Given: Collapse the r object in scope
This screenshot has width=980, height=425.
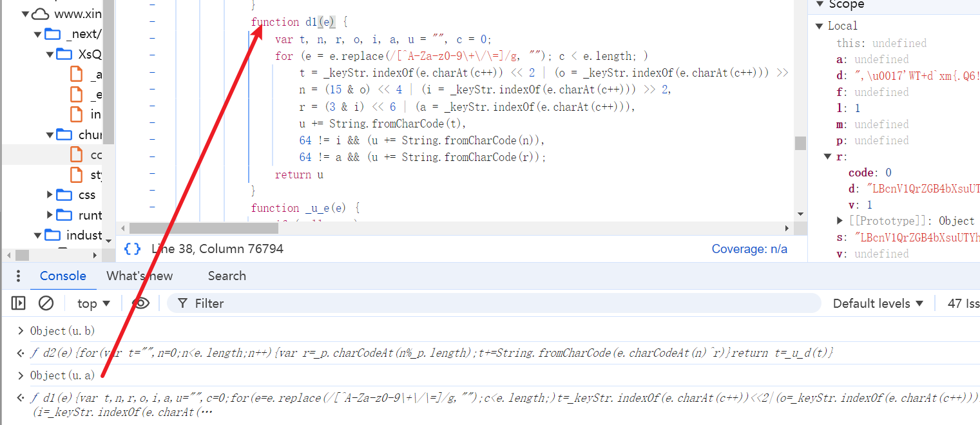Looking at the screenshot, I should click(x=828, y=156).
